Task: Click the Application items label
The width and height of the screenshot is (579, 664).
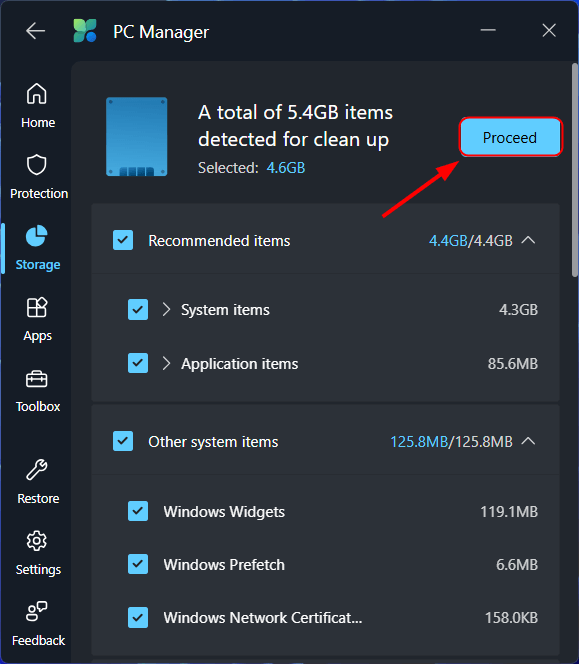Action: pos(240,364)
